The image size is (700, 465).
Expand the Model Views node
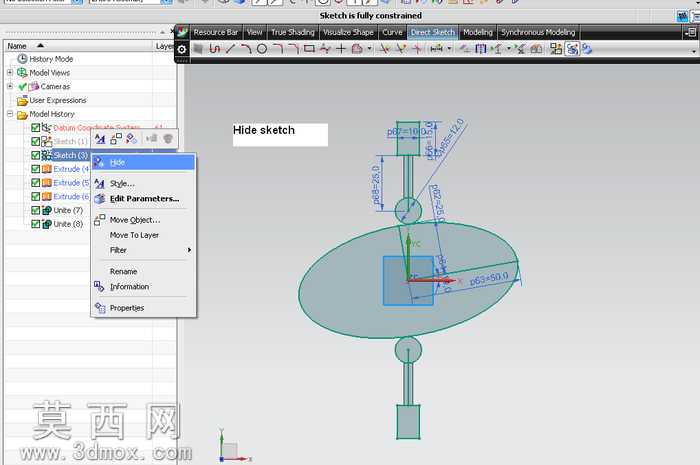(10, 72)
